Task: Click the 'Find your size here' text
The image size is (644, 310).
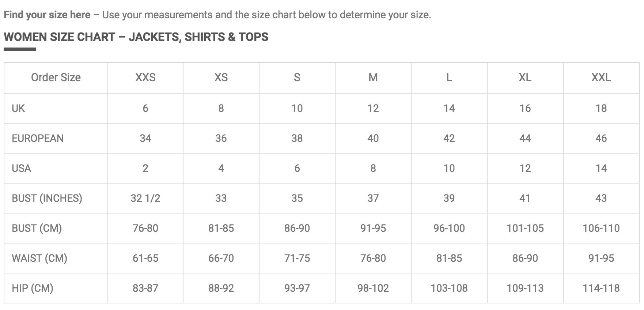Action: click(47, 15)
